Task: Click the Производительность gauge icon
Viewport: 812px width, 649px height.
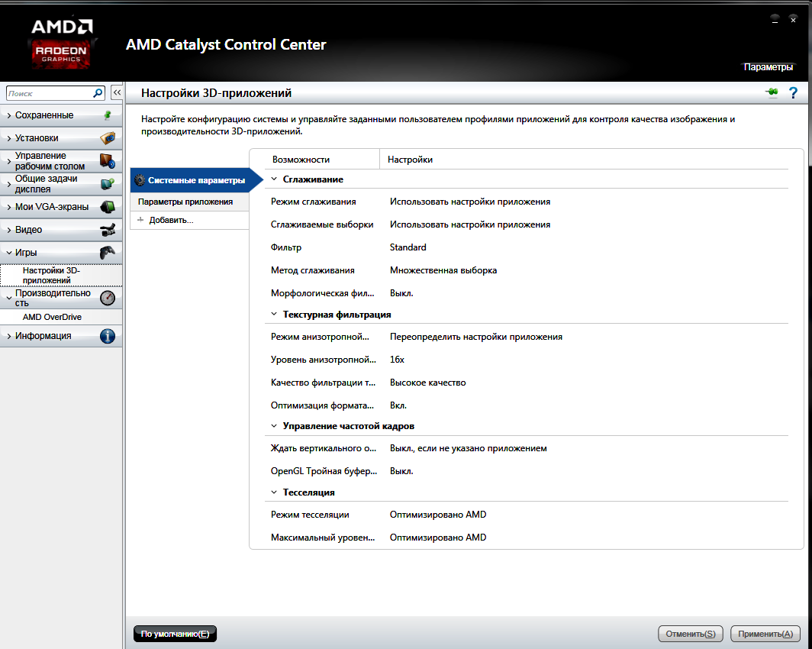Action: [x=108, y=298]
